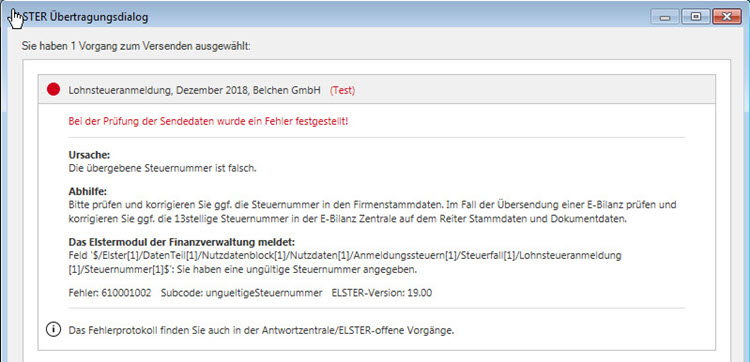
Task: Click the Fehlerprotokoll Antwortzentrale hint text
Action: (x=261, y=330)
